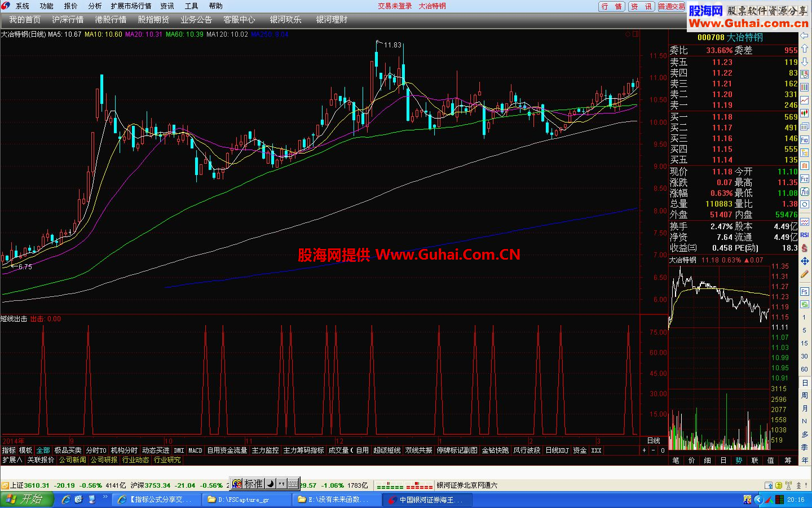This screenshot has height=508, width=812.
Task: Click the Fiz icon in right sidebar
Action: coord(805,178)
